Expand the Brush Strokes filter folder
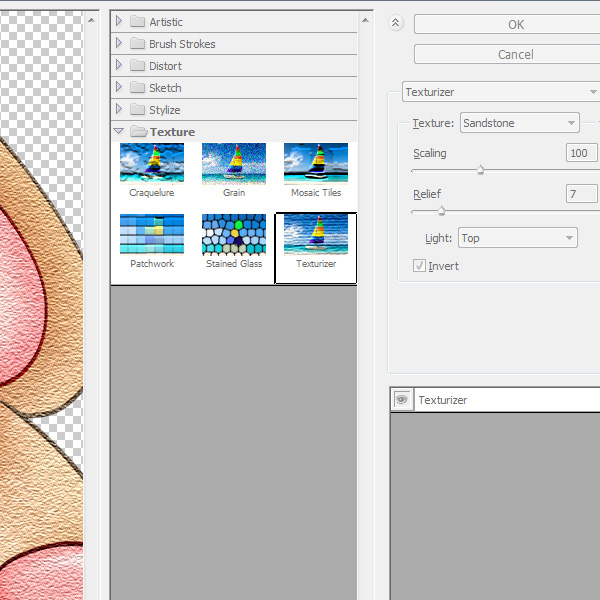600x600 pixels. (119, 43)
